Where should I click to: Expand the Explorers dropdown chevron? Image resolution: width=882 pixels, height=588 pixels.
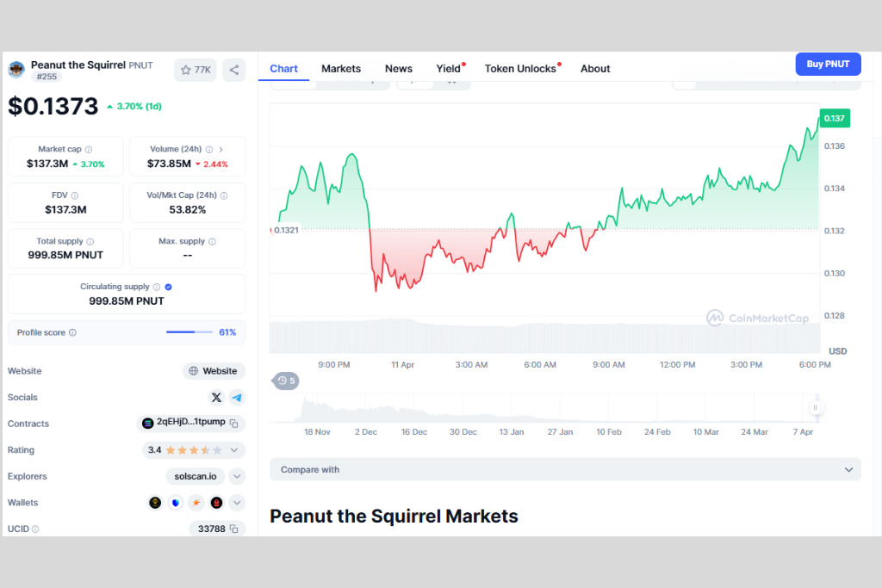(237, 476)
